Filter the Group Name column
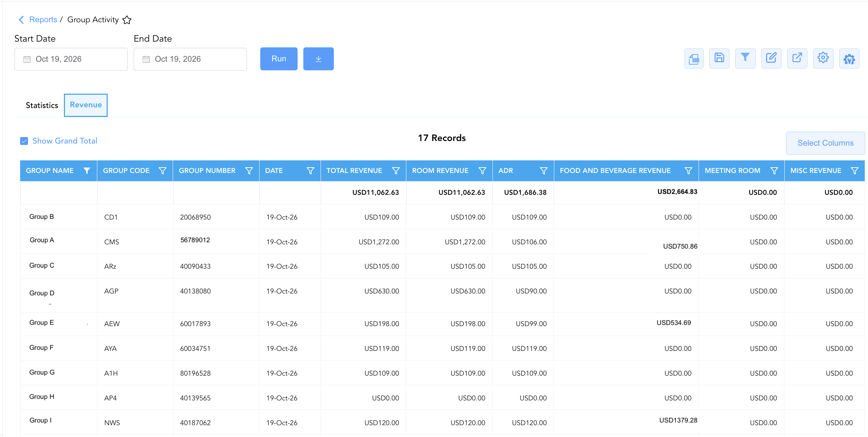This screenshot has width=868, height=437. (87, 171)
